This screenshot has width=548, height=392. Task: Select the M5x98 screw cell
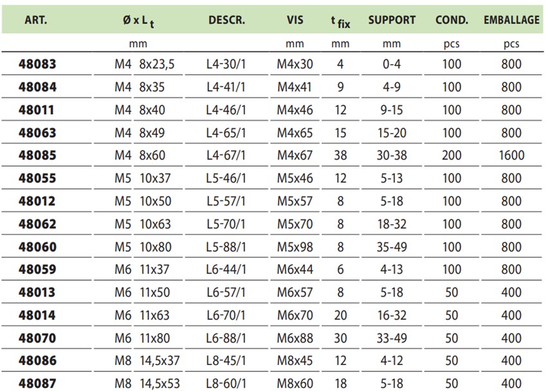click(295, 247)
